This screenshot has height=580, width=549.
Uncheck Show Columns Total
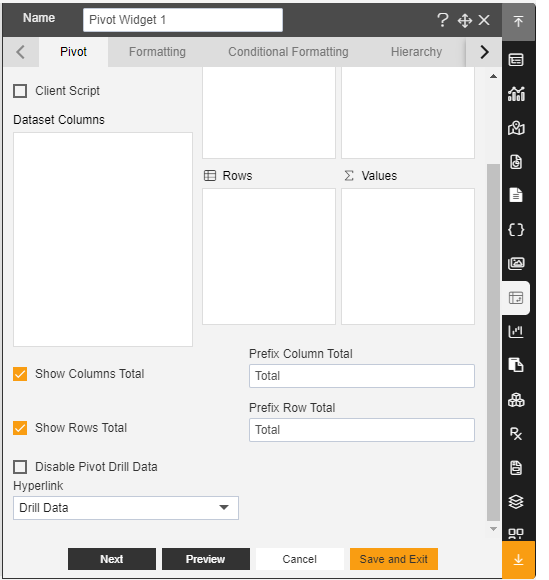click(x=20, y=374)
